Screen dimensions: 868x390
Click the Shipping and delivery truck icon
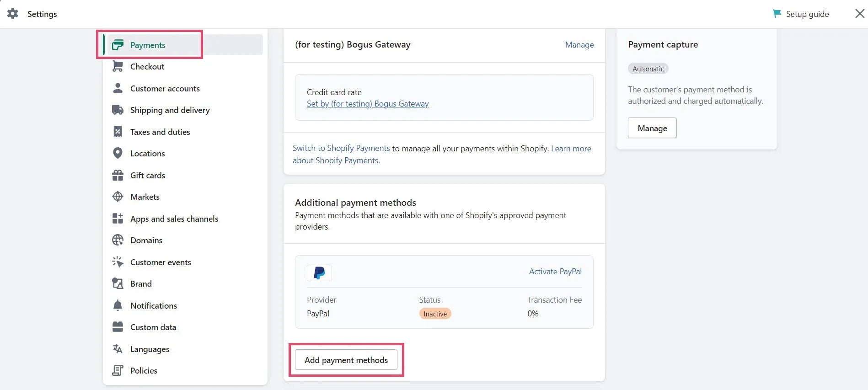tap(118, 110)
